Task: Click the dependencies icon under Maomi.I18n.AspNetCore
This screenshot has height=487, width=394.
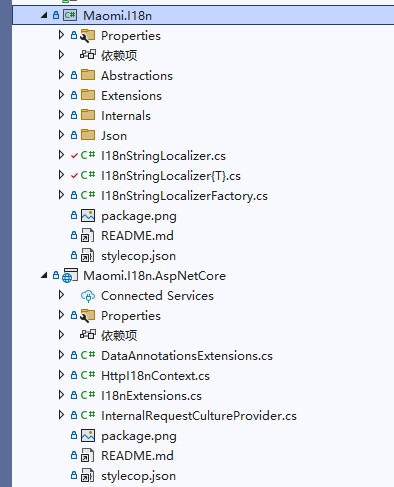Action: [x=88, y=335]
